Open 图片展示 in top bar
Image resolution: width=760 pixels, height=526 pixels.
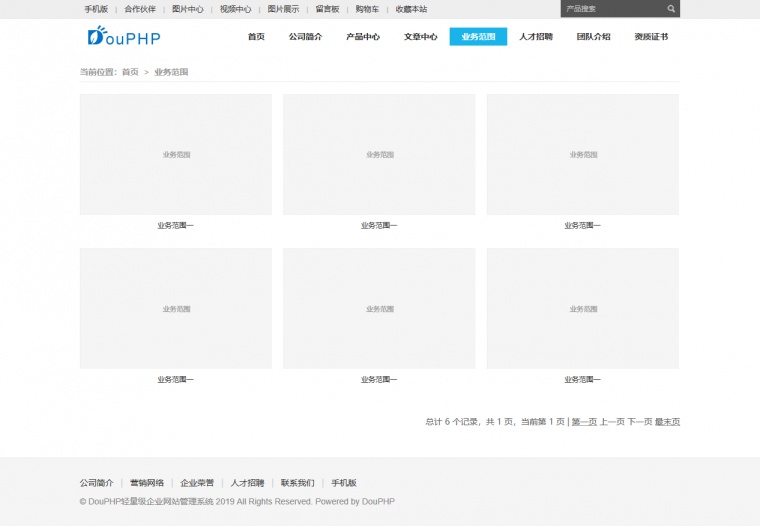click(x=283, y=9)
